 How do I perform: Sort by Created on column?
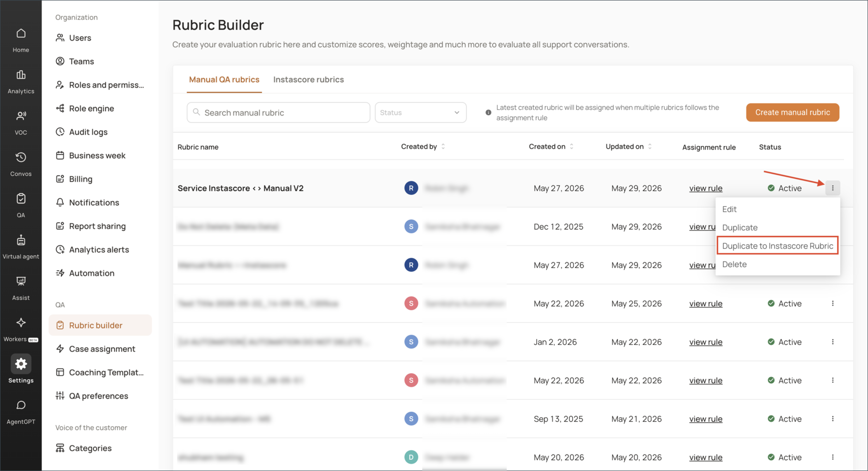click(x=572, y=147)
